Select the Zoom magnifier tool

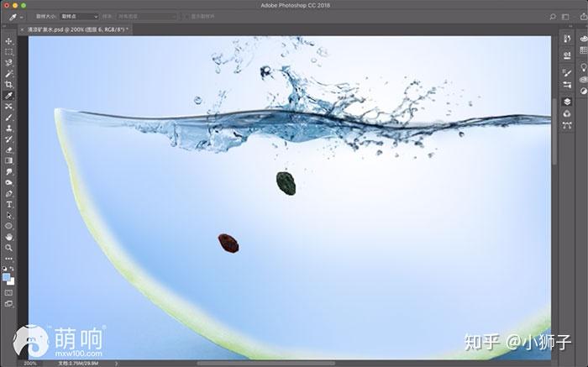click(8, 248)
